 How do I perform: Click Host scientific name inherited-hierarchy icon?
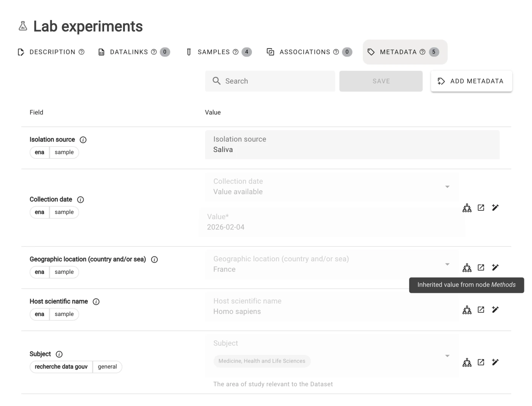pos(467,310)
